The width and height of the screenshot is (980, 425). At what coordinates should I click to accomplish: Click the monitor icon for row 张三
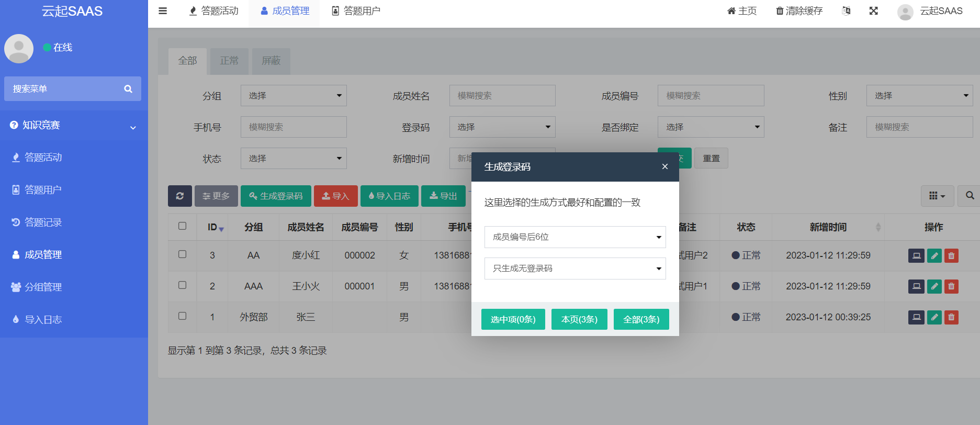[916, 318]
